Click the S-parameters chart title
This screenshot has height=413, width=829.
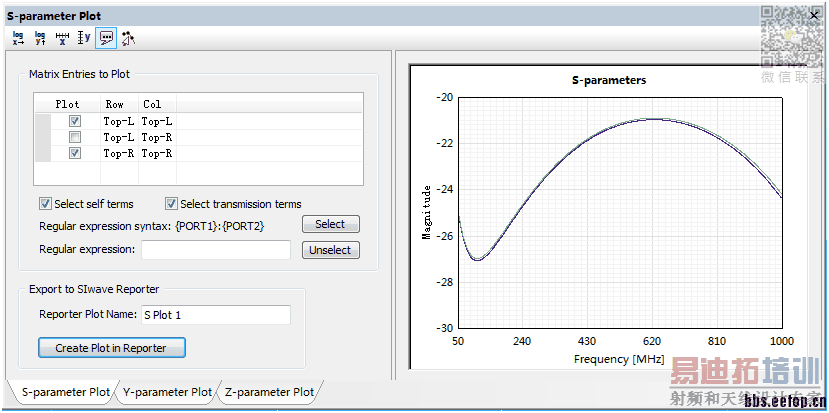click(x=609, y=80)
